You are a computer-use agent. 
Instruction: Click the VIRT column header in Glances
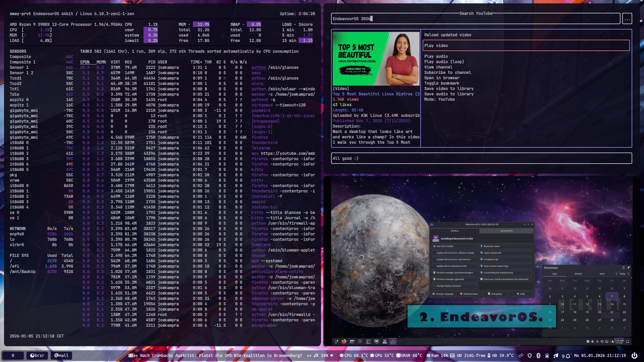115,62
